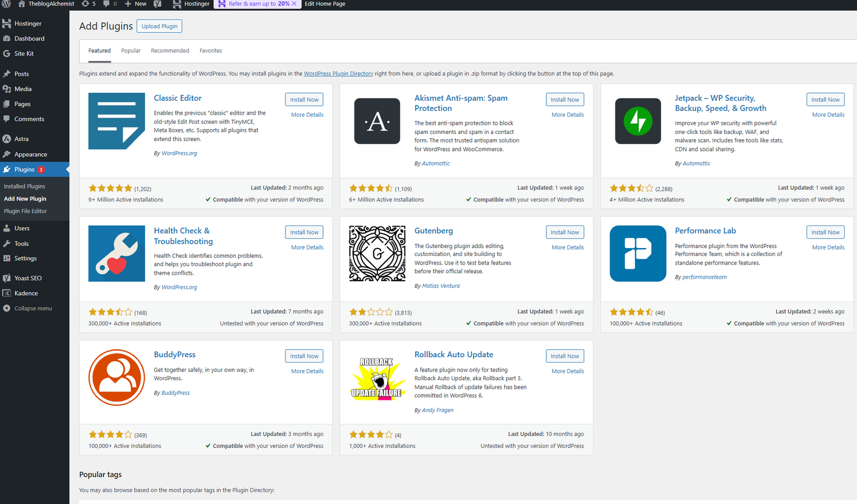Click the Rollback Update Failure thumbnail
857x504 pixels.
coord(377,380)
